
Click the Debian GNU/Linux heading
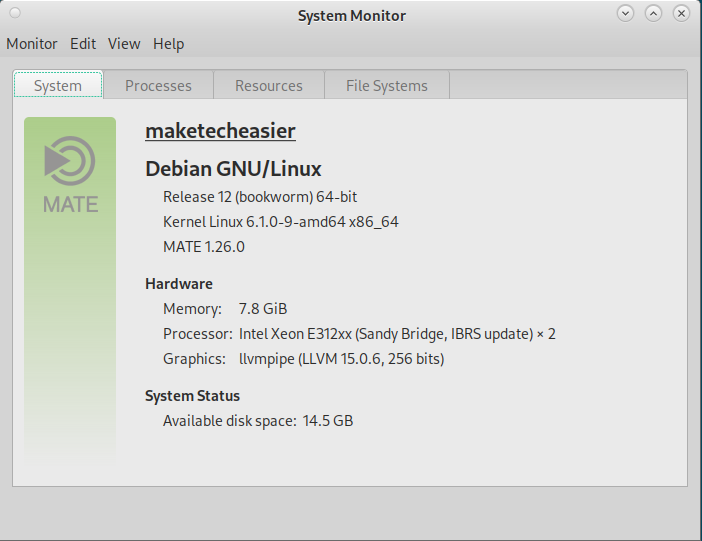pos(233,169)
